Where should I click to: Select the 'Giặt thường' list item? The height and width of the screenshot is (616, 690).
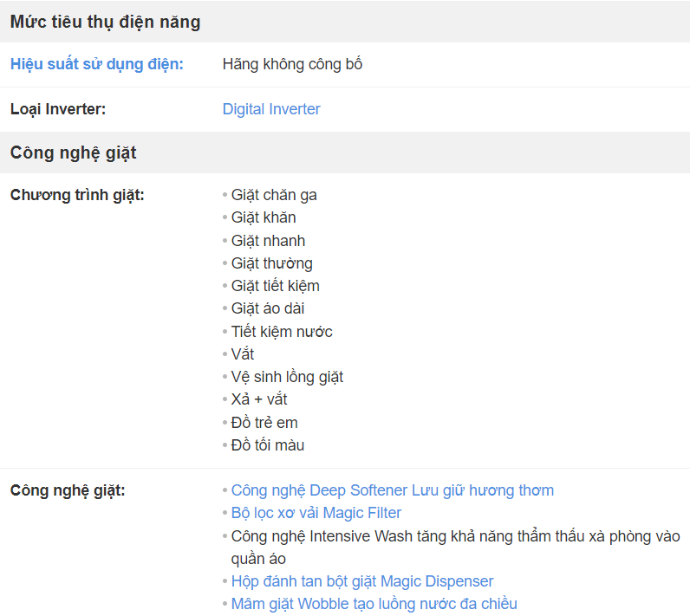[272, 263]
